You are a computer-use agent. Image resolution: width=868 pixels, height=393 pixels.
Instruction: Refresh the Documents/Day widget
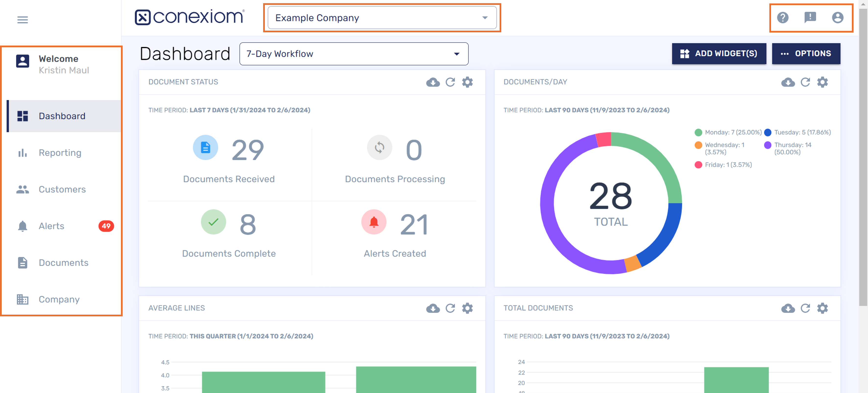805,82
